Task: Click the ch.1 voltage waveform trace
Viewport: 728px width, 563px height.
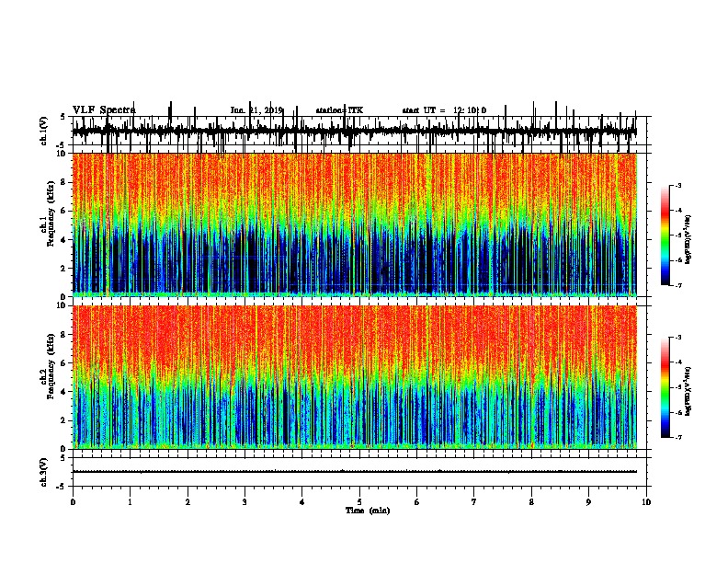Action: click(354, 131)
